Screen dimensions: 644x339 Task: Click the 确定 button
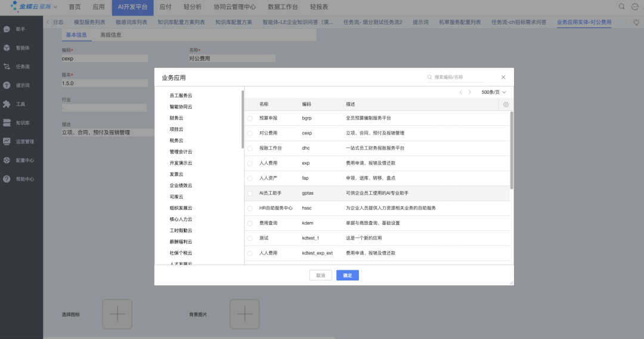[x=348, y=275]
